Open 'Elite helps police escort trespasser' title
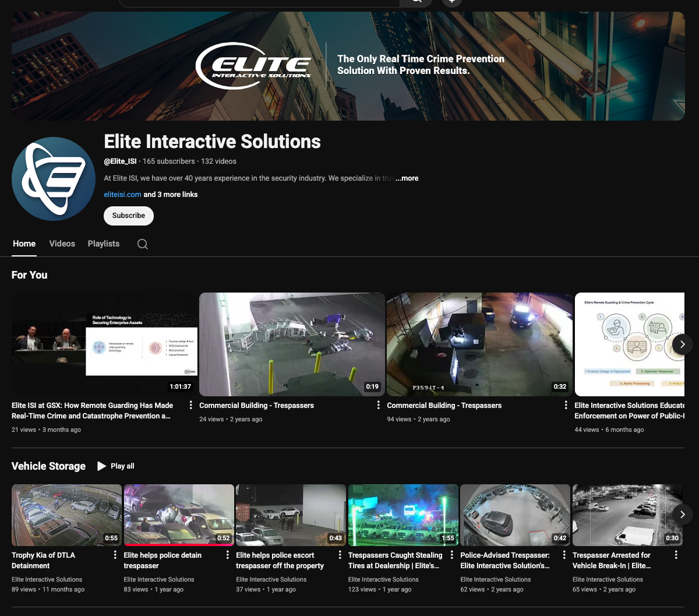Viewport: 699px width, 616px height. [x=280, y=560]
